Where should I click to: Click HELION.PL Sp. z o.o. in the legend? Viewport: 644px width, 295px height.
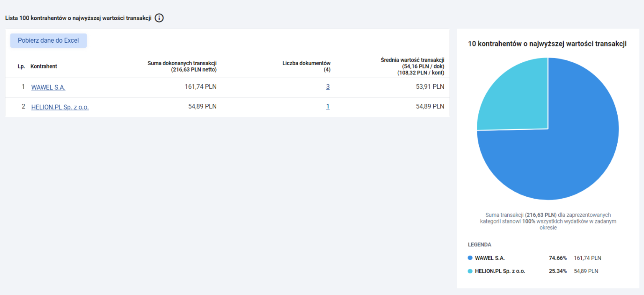[500, 271]
